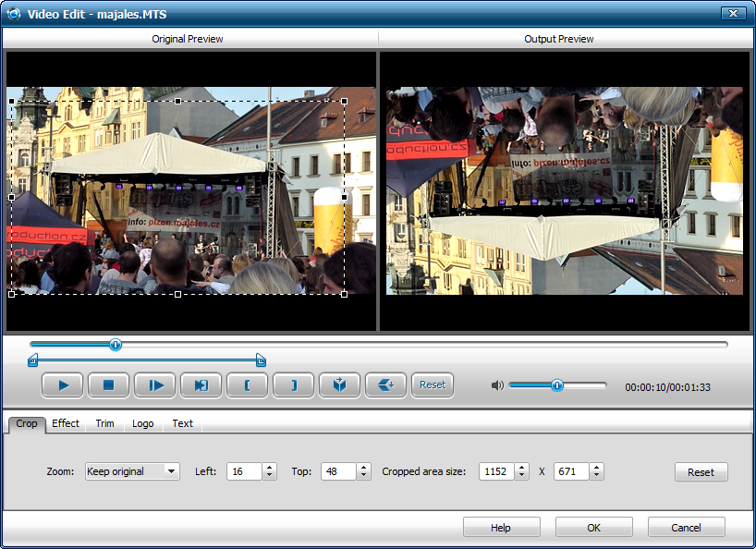Play the video preview
This screenshot has height=549, width=756.
[x=63, y=385]
